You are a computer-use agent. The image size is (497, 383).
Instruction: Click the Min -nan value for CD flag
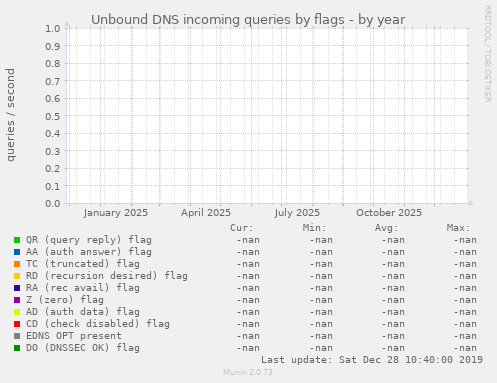[321, 324]
